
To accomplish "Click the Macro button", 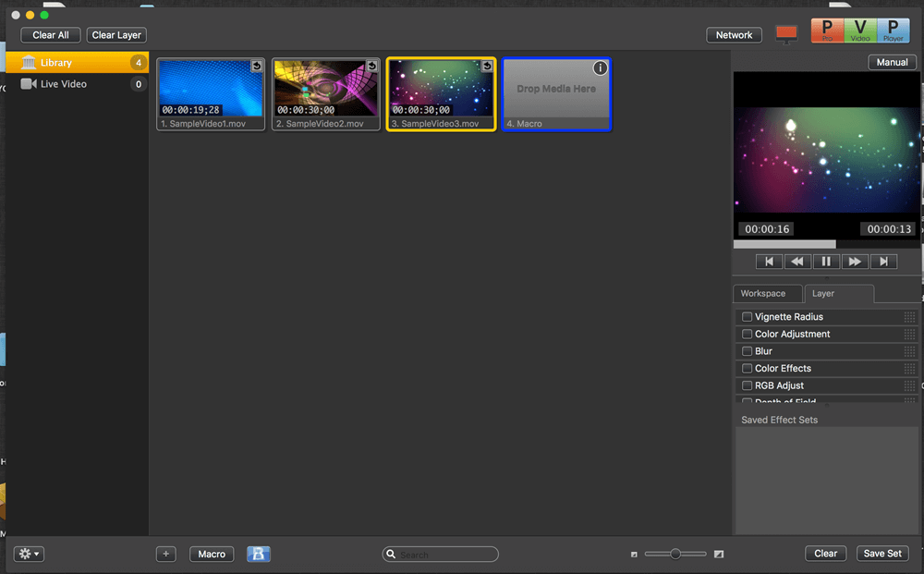I will pyautogui.click(x=212, y=554).
